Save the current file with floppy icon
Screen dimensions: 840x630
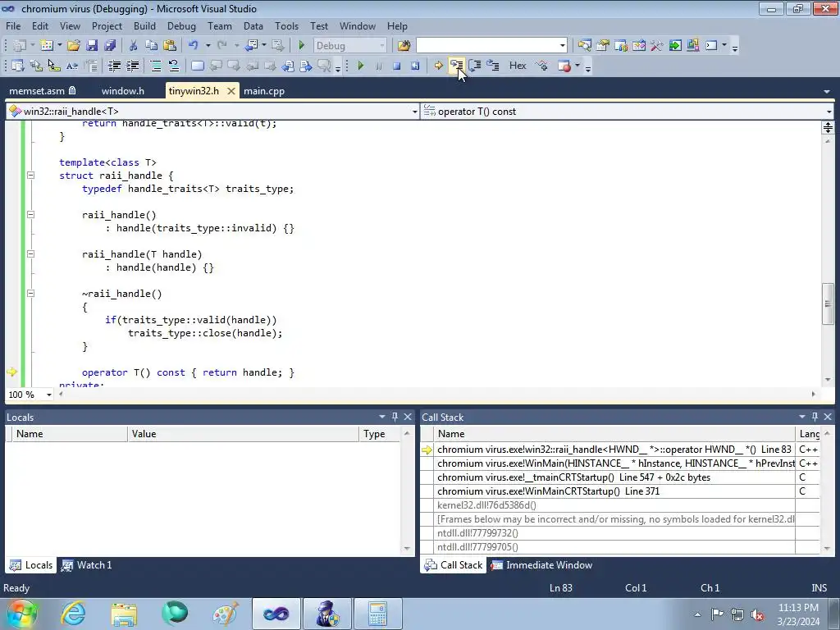click(92, 46)
